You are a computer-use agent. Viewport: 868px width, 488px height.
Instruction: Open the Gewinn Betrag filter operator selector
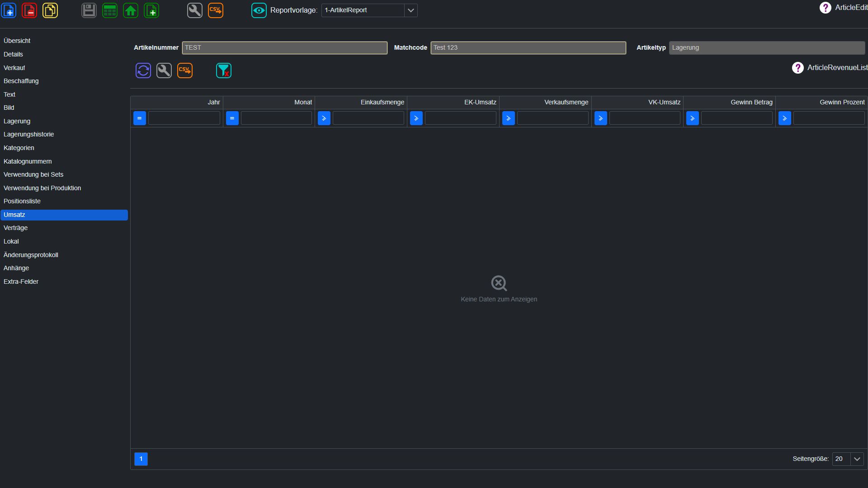pyautogui.click(x=693, y=118)
